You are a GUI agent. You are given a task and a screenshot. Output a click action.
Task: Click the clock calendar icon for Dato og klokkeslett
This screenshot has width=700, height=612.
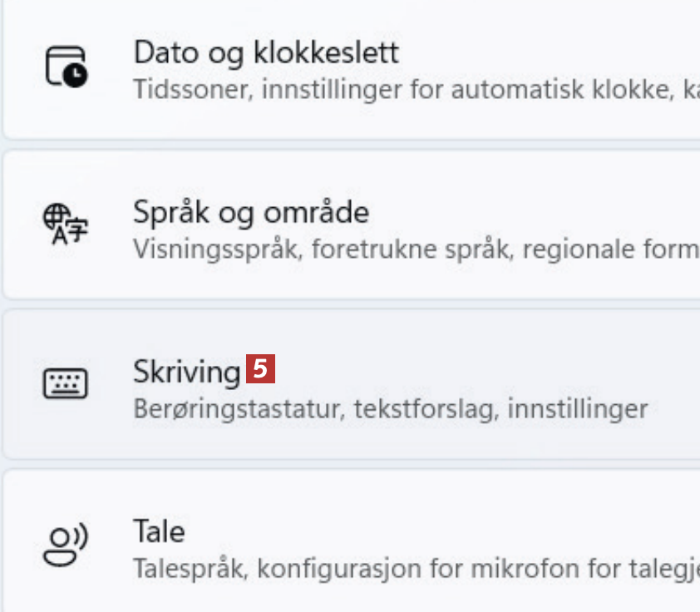66,67
